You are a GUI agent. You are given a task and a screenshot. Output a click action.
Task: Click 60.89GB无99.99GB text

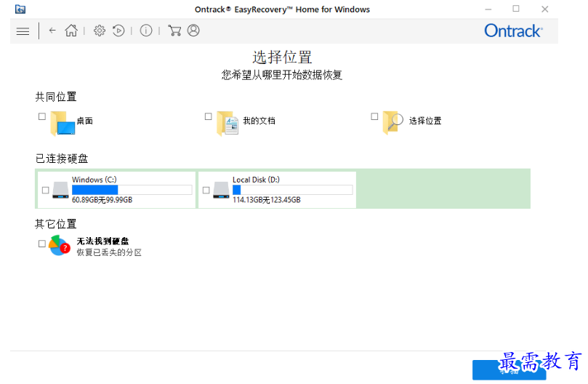[102, 200]
